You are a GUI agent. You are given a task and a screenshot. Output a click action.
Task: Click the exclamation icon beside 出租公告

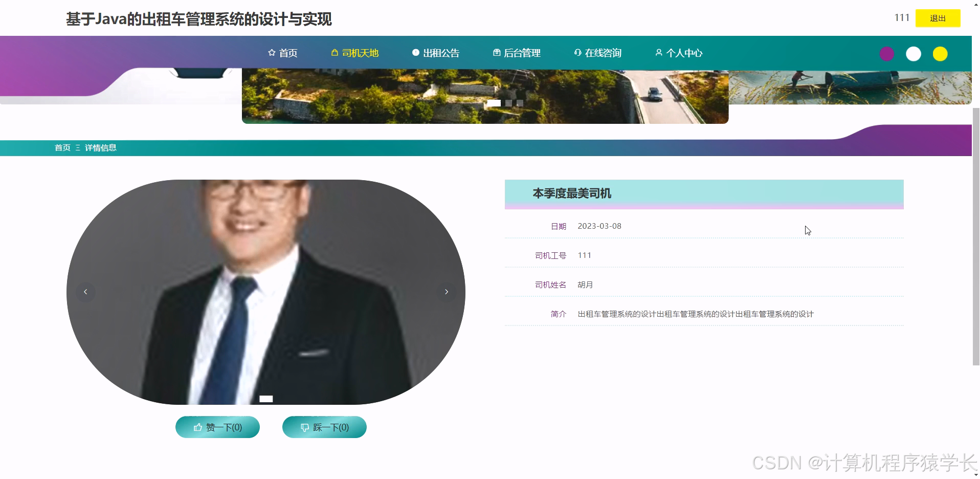click(415, 52)
